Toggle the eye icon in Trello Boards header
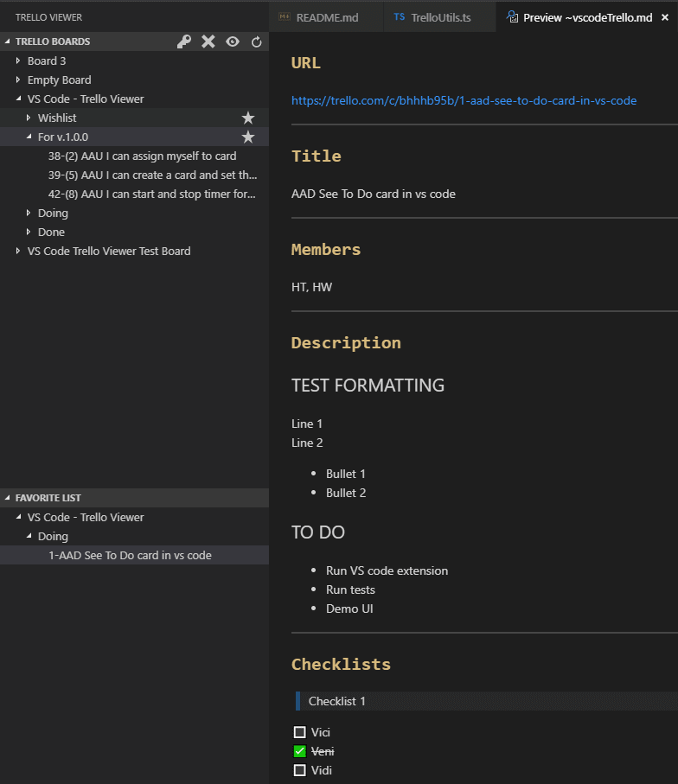Viewport: 678px width, 784px height. click(233, 41)
